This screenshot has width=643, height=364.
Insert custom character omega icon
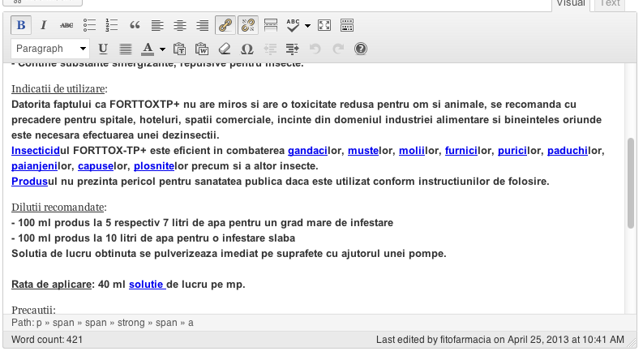pos(246,49)
